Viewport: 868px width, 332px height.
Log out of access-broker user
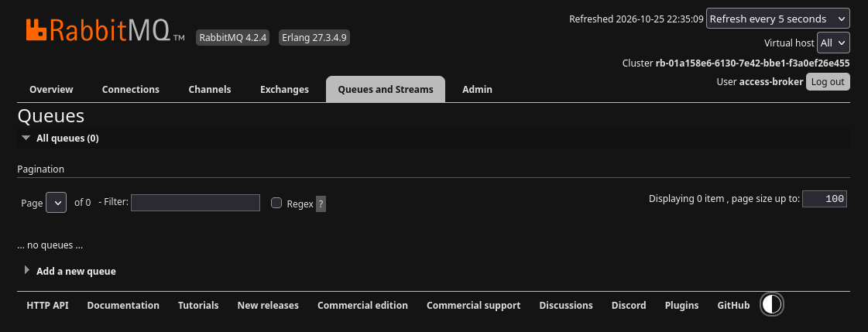click(828, 82)
